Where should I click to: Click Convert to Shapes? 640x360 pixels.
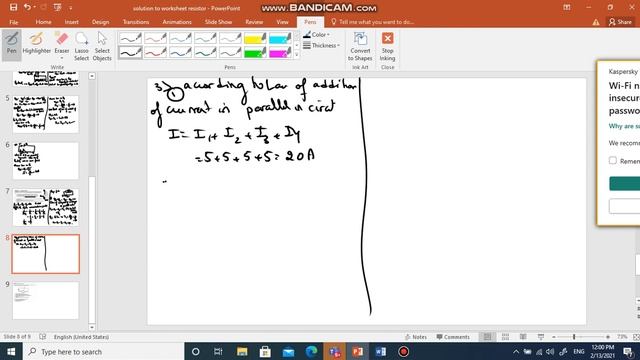(x=360, y=46)
